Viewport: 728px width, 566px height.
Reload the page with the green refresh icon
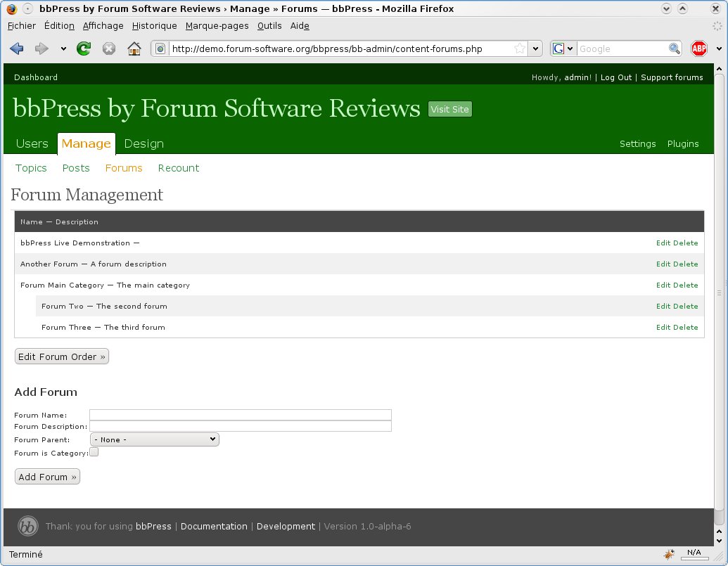click(84, 49)
